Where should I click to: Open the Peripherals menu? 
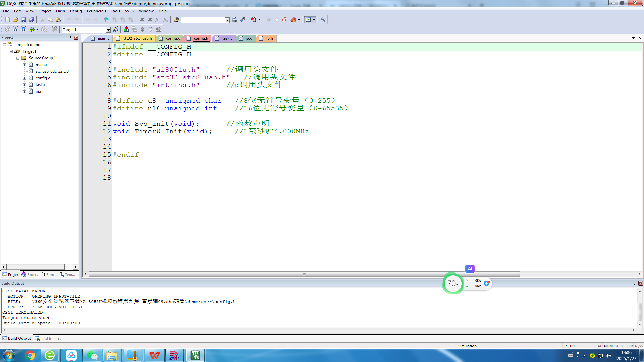96,11
